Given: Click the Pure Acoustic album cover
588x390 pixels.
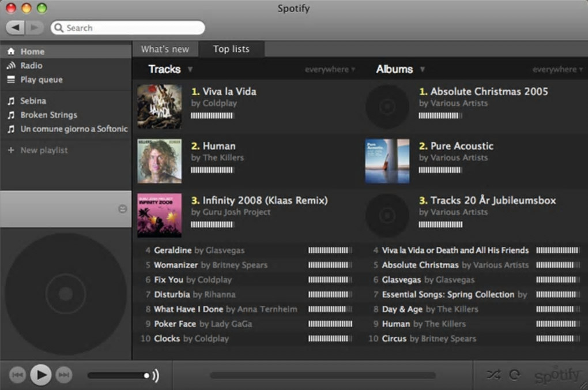Looking at the screenshot, I should click(387, 161).
